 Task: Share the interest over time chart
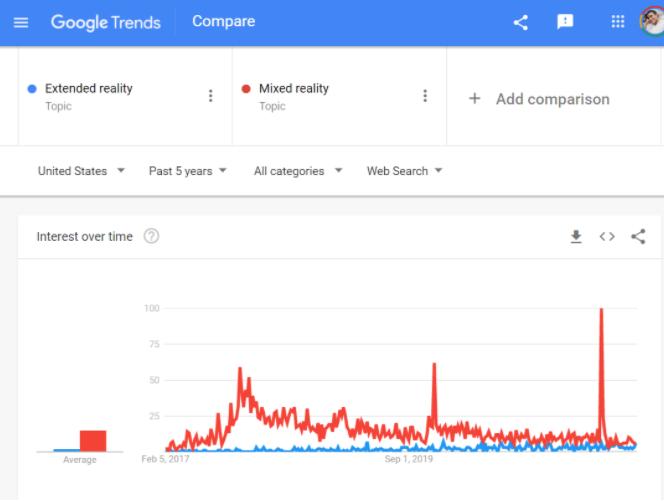pos(638,237)
